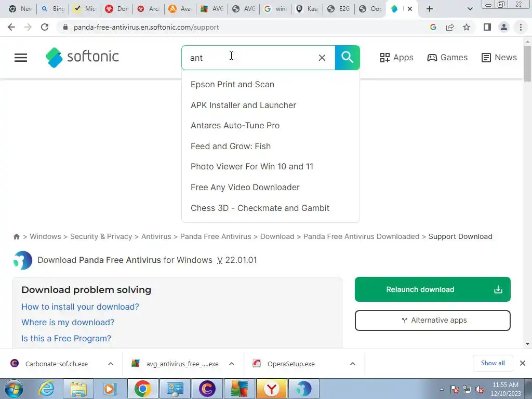Switch to the E2G tab
The width and height of the screenshot is (532, 399).
[339, 9]
